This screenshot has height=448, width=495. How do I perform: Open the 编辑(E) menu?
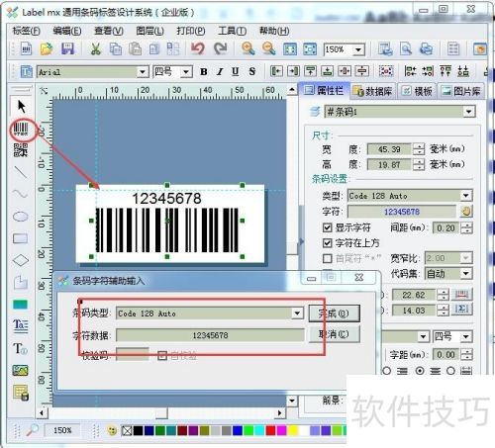tap(67, 31)
